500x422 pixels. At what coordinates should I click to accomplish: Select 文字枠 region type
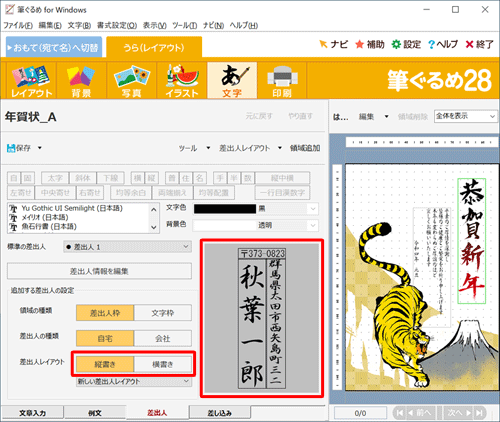pos(163,313)
